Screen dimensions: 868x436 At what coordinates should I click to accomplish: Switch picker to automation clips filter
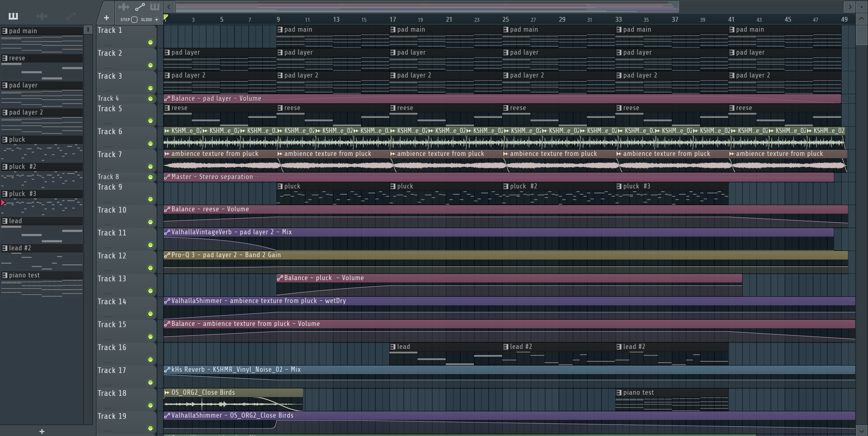tap(70, 16)
